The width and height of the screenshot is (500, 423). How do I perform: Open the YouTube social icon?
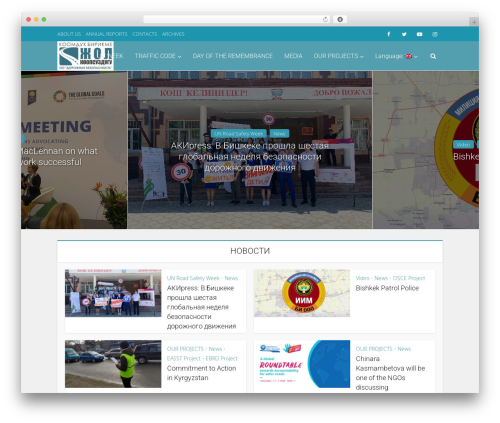tap(419, 34)
